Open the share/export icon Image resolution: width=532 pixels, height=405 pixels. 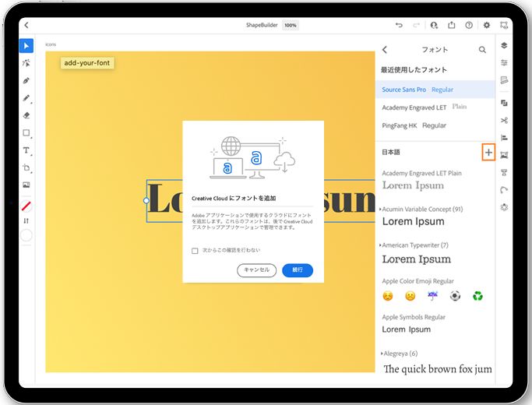coord(451,25)
